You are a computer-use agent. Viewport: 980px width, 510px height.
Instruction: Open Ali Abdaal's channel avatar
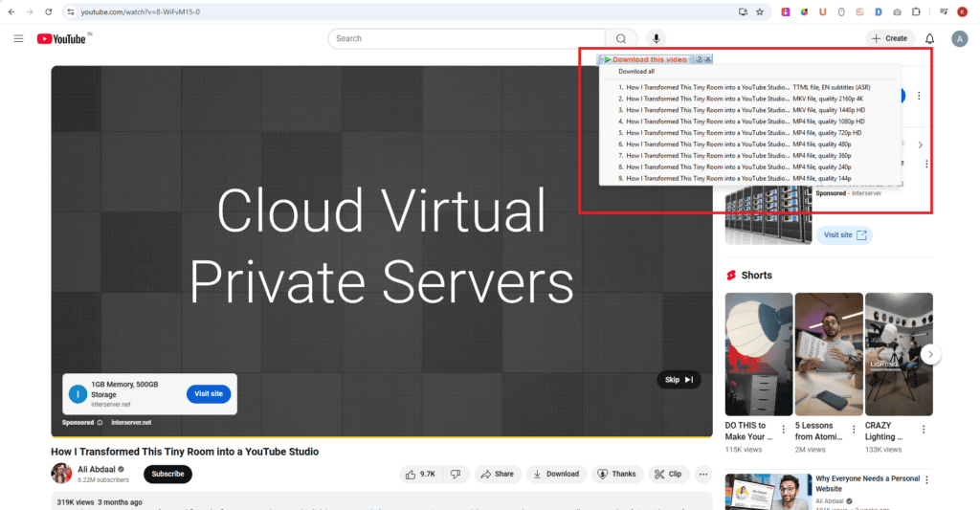pyautogui.click(x=61, y=474)
